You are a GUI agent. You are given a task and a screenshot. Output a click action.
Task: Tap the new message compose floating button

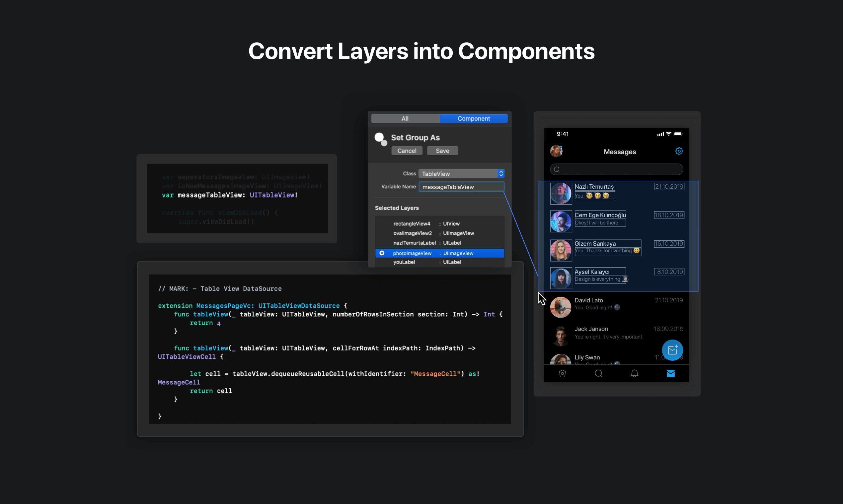pos(672,350)
